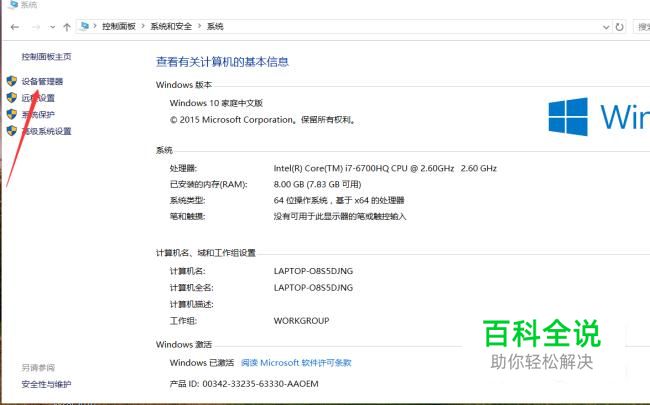The height and width of the screenshot is (405, 650).
Task: Select text Windows 10 家庭中文版
Action: (x=216, y=103)
